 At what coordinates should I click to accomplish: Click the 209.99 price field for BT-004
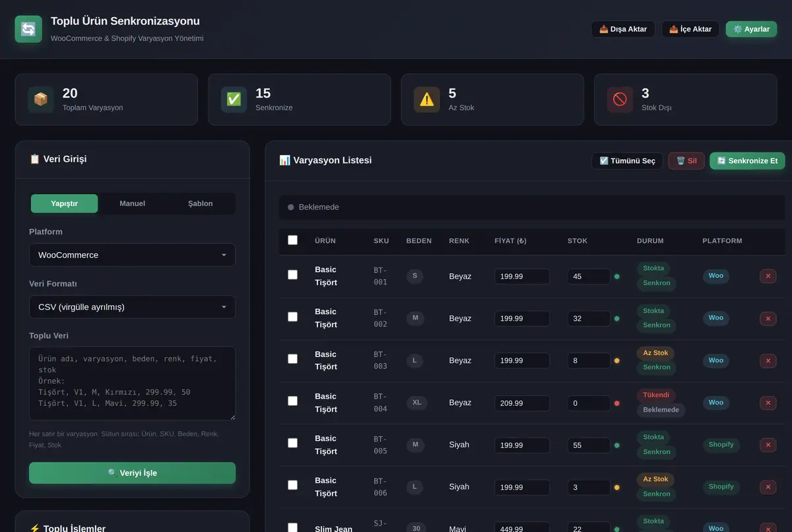tap(522, 403)
